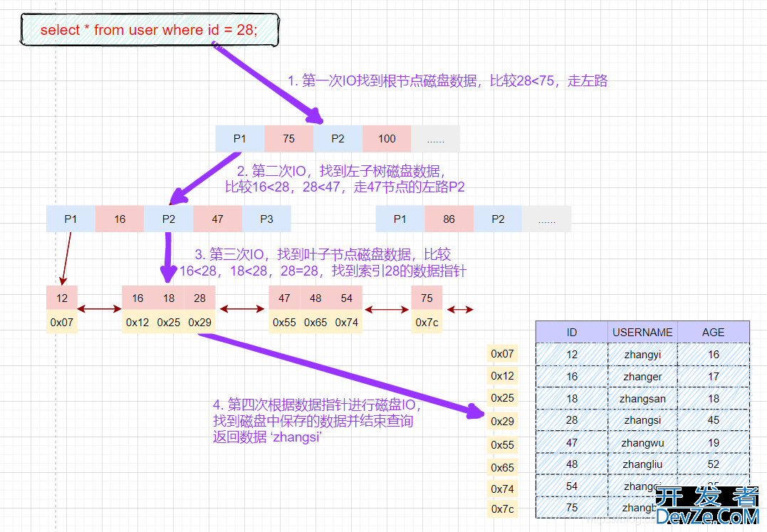Click the step 4 annotation returning 'zhangsi'

[x=316, y=420]
